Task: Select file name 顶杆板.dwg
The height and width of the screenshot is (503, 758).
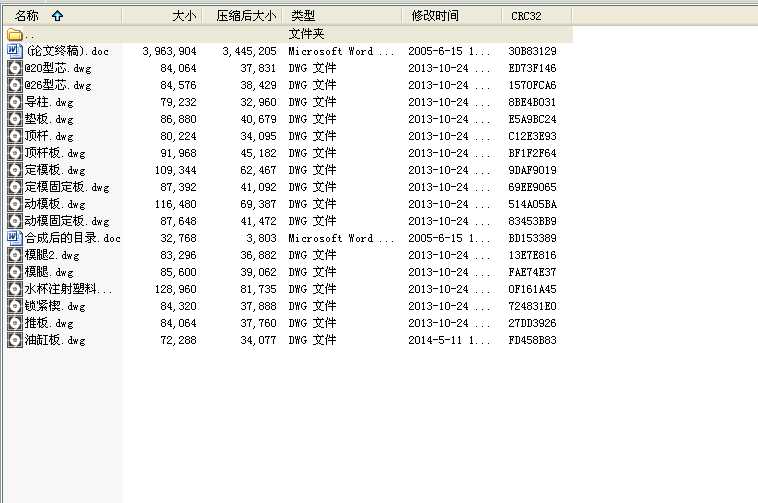Action: tap(55, 153)
